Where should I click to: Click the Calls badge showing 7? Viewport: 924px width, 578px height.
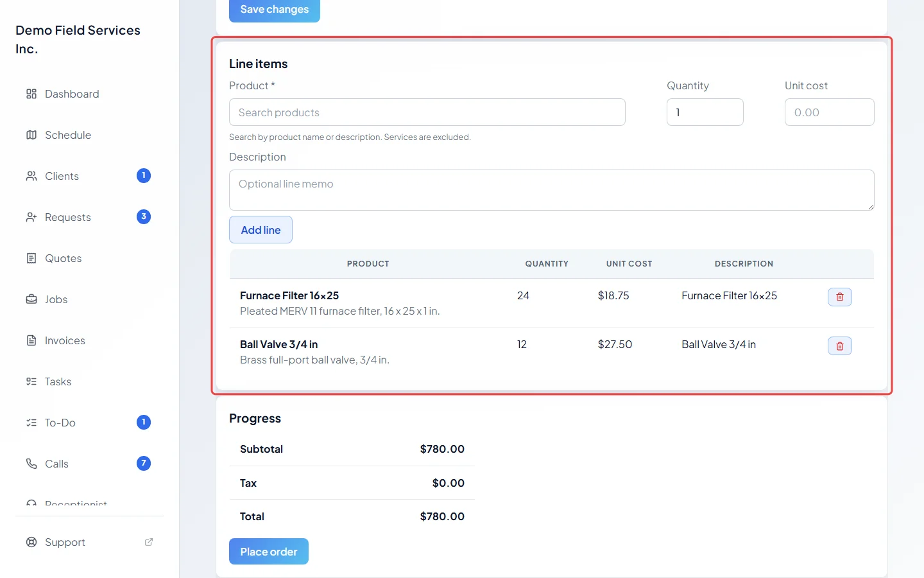click(144, 463)
